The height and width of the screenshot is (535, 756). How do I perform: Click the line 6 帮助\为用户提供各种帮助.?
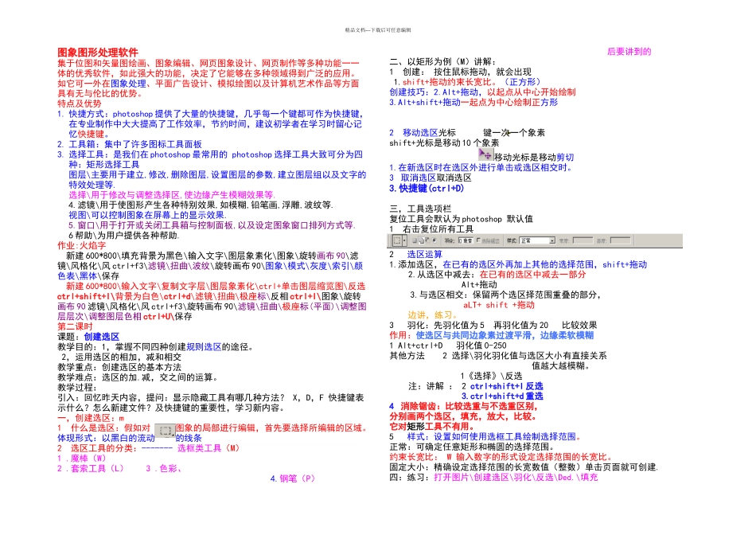tap(124, 236)
